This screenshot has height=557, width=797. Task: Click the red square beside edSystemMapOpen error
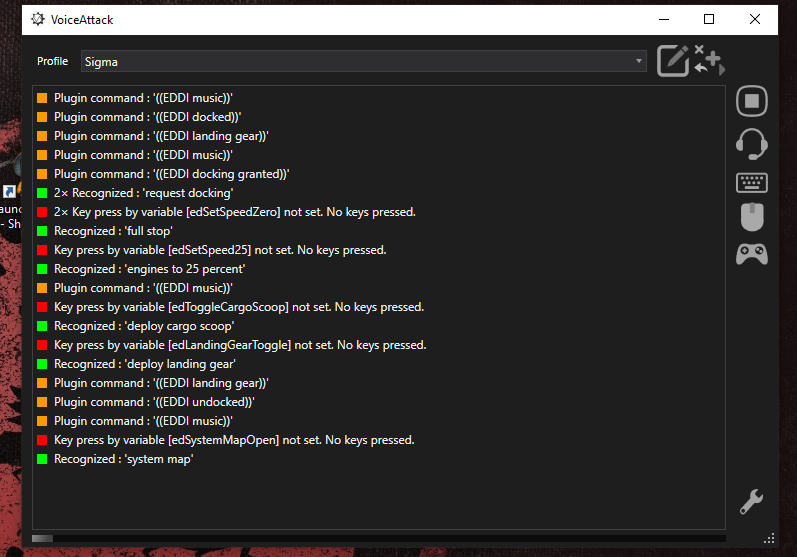[x=42, y=440]
